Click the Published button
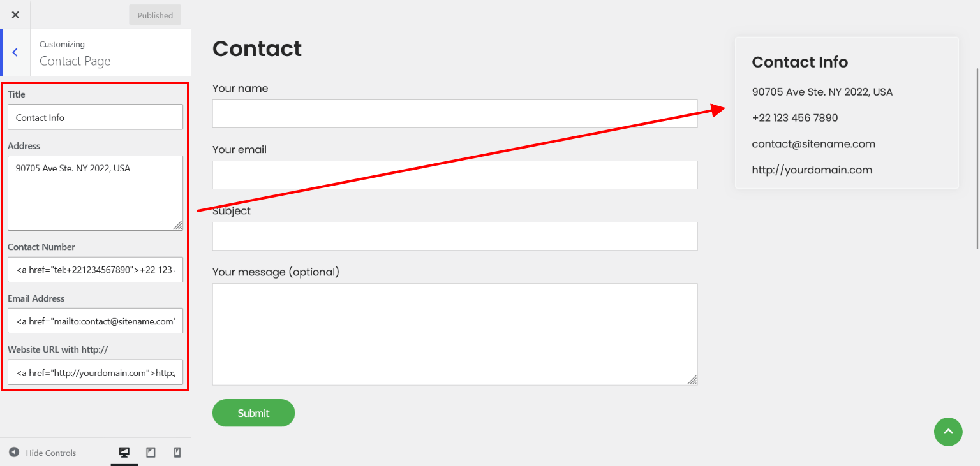Image resolution: width=980 pixels, height=466 pixels. [x=155, y=15]
